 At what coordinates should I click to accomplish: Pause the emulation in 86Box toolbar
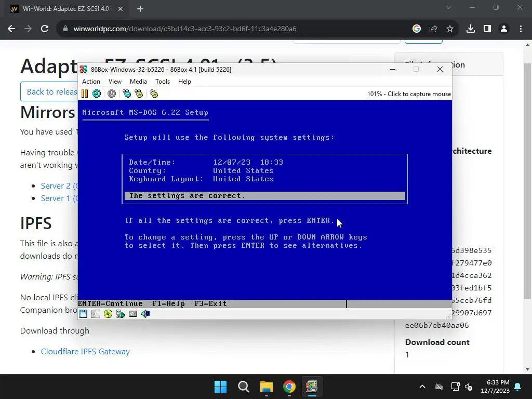click(x=85, y=94)
